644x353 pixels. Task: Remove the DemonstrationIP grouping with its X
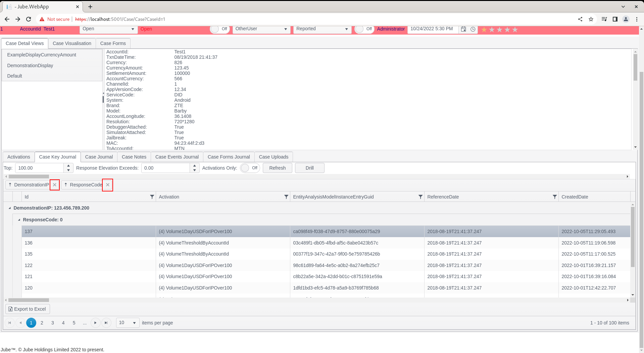pyautogui.click(x=55, y=185)
